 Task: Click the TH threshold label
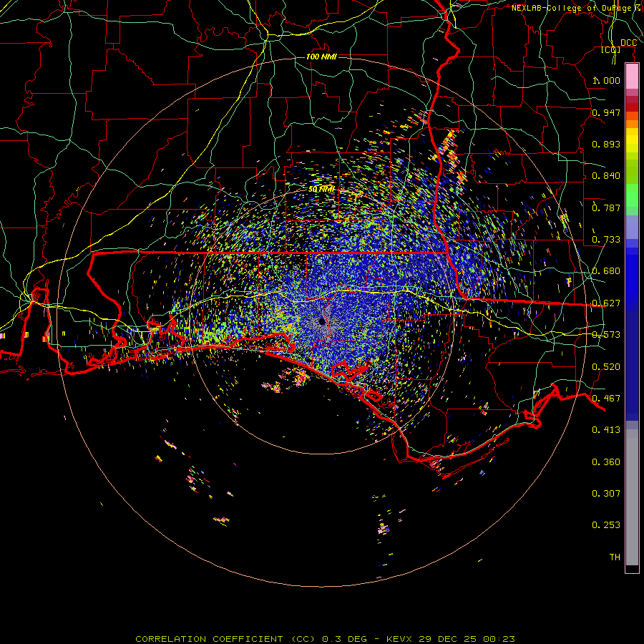615,557
